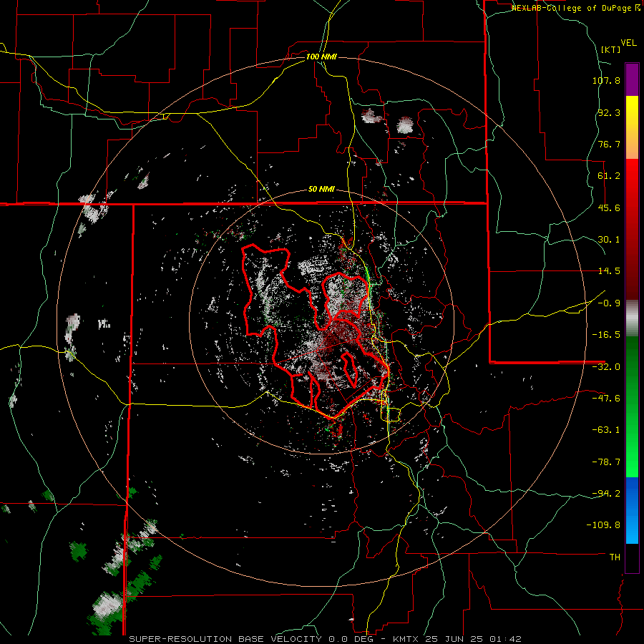644x644 pixels.
Task: Click the 61.2 velocity scale value
Action: [609, 176]
